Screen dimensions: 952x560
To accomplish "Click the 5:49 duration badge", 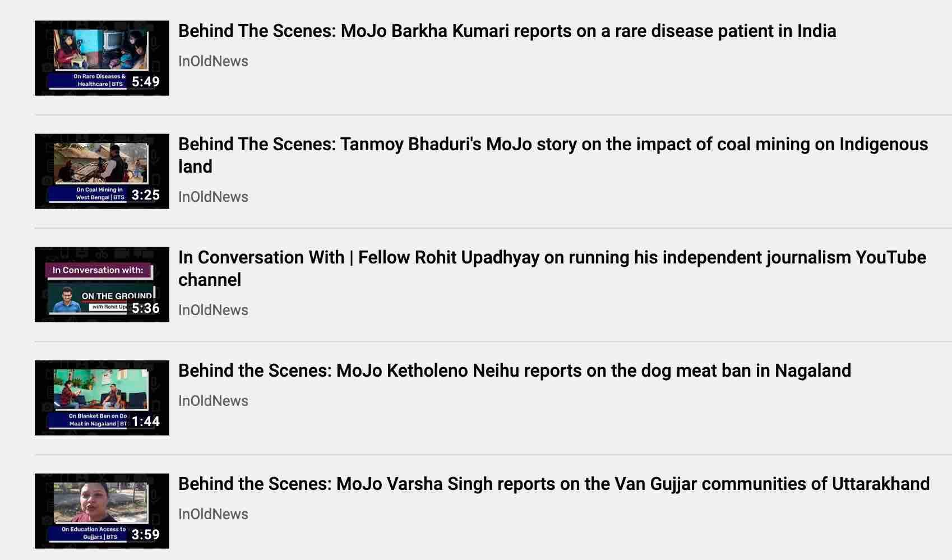I will (x=146, y=82).
